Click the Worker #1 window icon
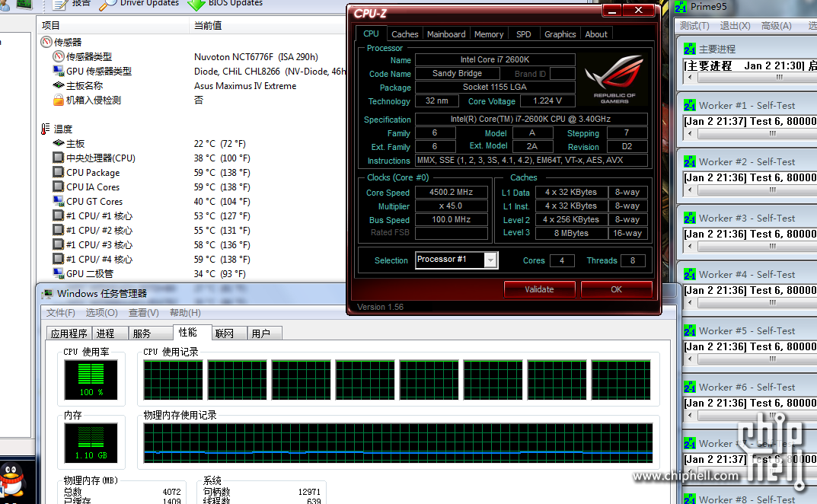The image size is (817, 504). pyautogui.click(x=690, y=105)
